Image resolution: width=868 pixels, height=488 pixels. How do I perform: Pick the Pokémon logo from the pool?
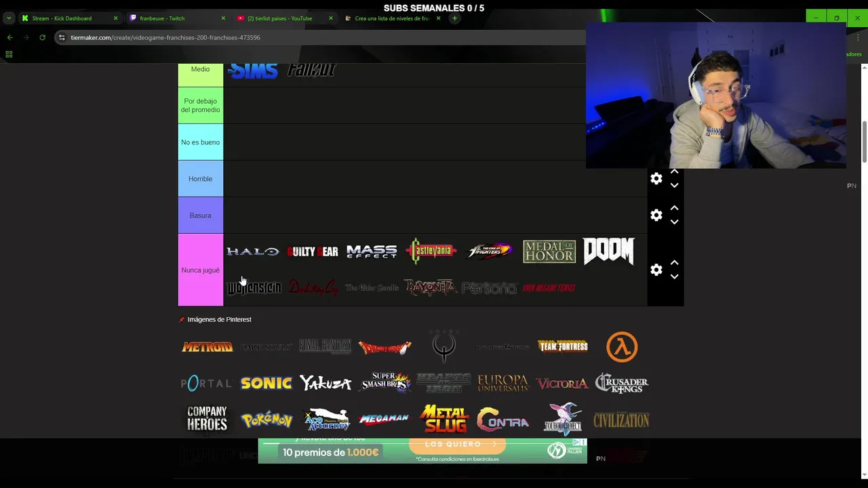(x=266, y=420)
